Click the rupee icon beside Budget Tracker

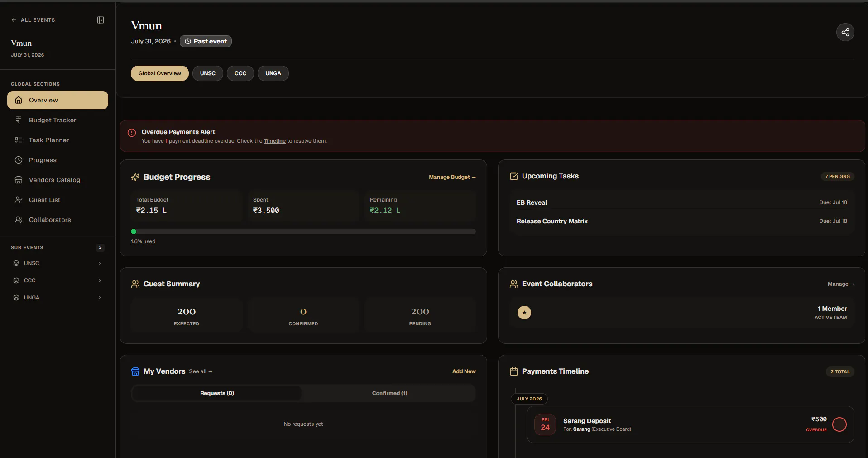click(x=19, y=120)
